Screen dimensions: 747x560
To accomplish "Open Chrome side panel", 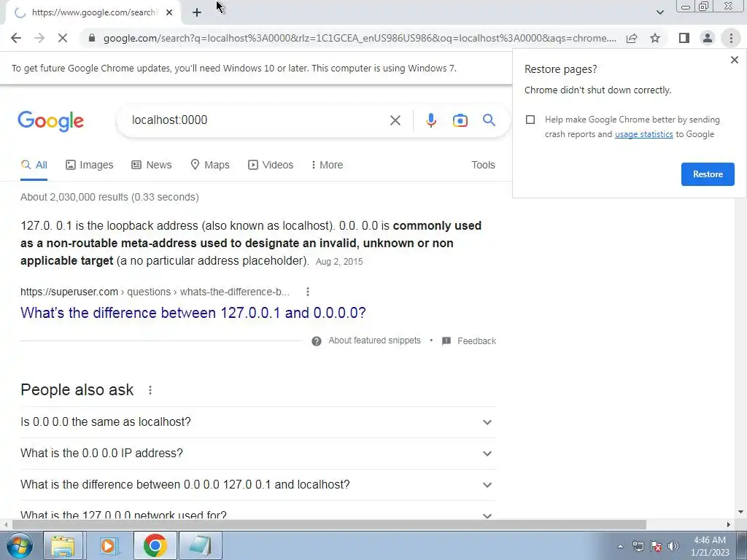I will point(684,38).
